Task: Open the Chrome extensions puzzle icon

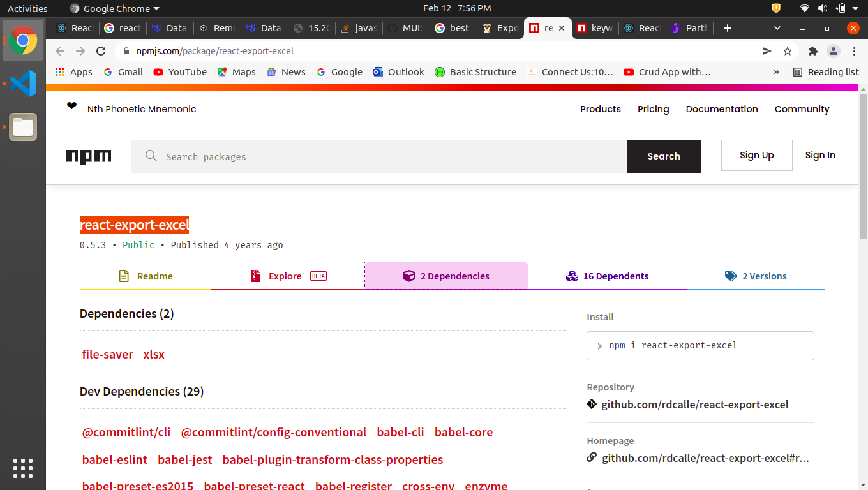Action: tap(812, 51)
